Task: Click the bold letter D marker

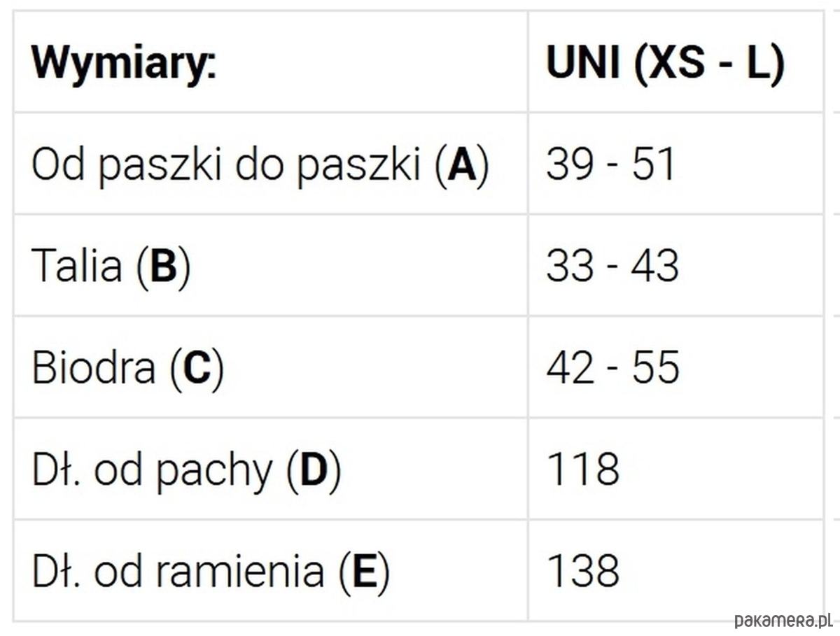Action: [314, 470]
